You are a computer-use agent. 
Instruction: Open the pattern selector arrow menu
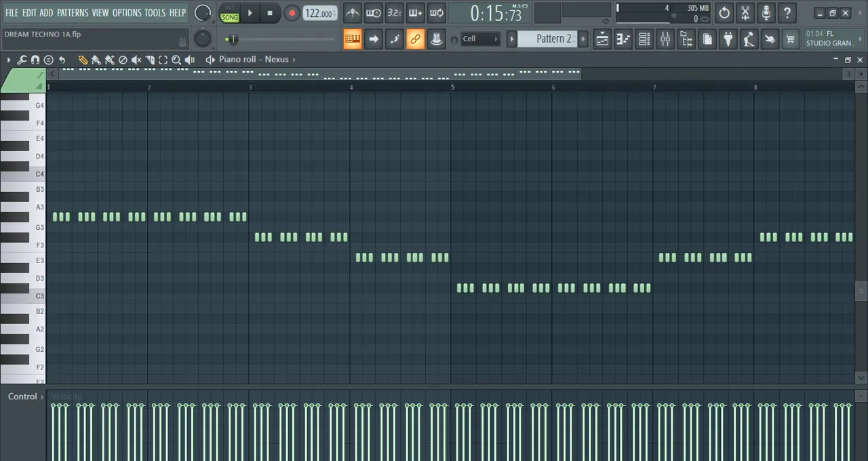pyautogui.click(x=512, y=39)
